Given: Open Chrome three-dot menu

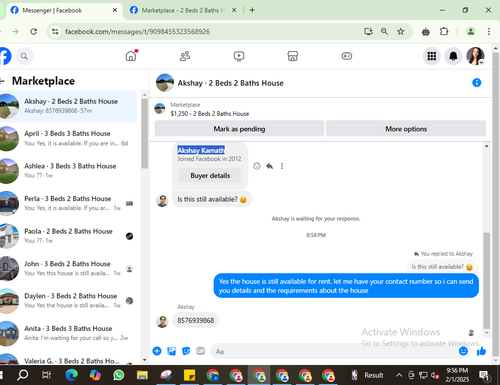Looking at the screenshot, I should coord(489,32).
